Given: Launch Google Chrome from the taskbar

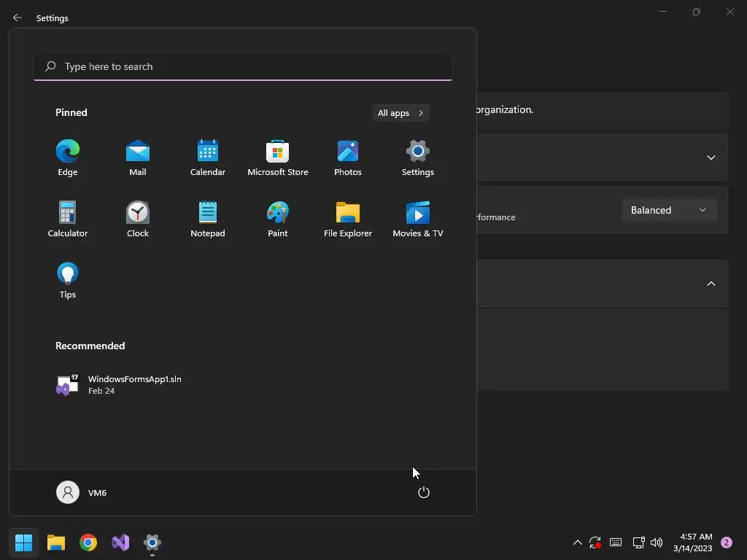Looking at the screenshot, I should click(88, 542).
